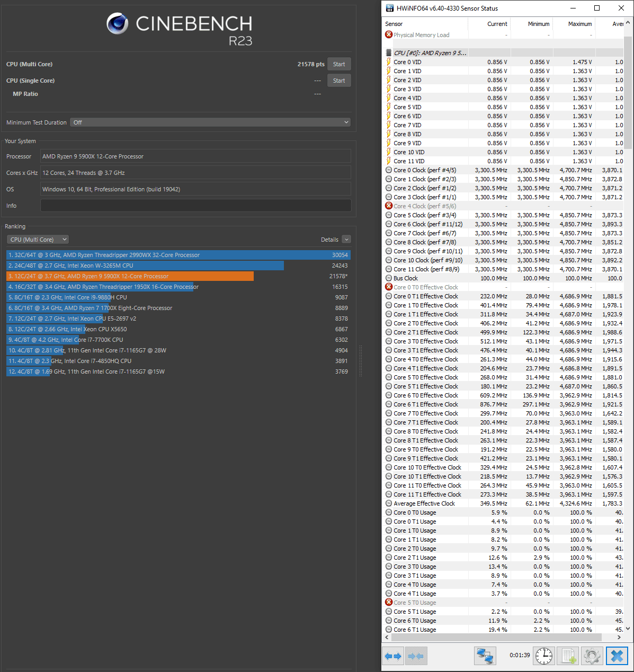
Task: Click the clock icon next to Average Effective Clock
Action: click(x=389, y=503)
